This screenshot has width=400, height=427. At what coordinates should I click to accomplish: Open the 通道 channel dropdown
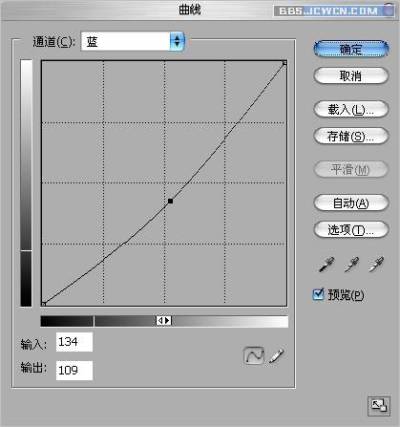pos(132,42)
